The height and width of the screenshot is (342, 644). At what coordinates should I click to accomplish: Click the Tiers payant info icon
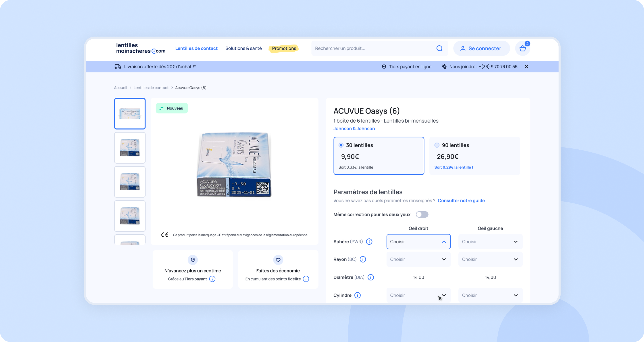pyautogui.click(x=212, y=279)
